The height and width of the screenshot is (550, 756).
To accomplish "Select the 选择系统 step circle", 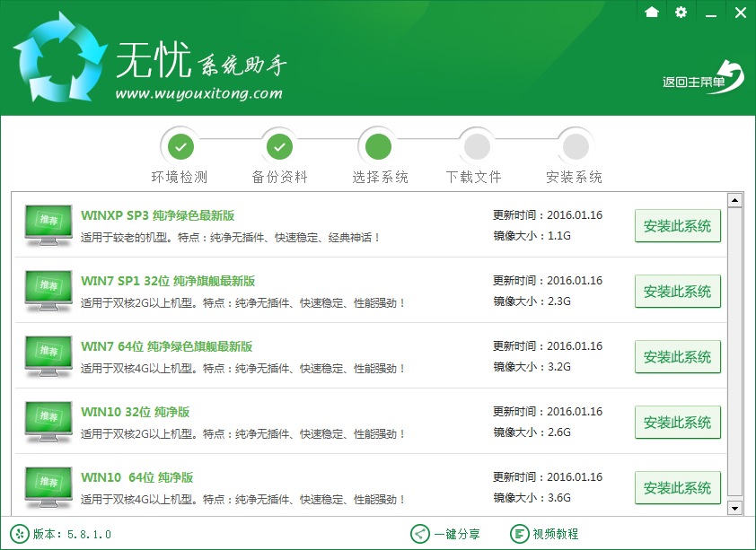I will (378, 147).
